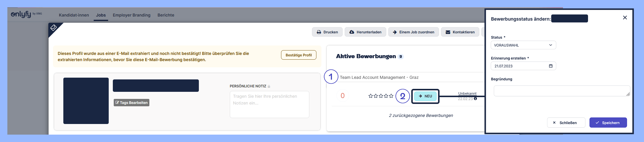Screen dimensions: 644x142
Task: Go to the Berichte tab
Action: [x=166, y=15]
